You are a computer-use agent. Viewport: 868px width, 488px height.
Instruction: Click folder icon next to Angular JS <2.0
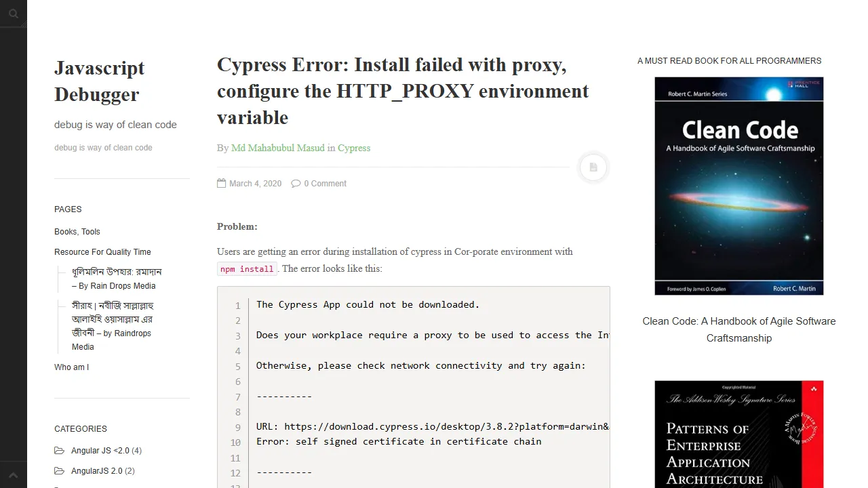60,451
